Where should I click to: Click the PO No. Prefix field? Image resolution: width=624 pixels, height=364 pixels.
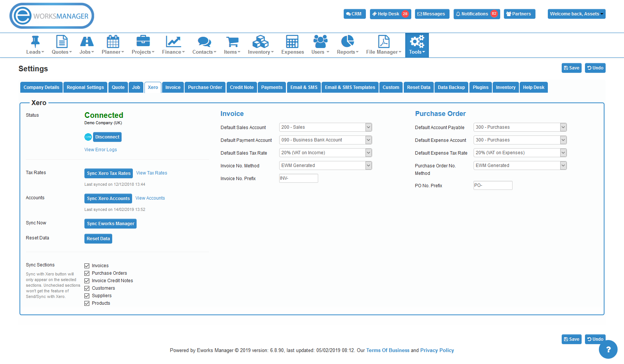click(493, 185)
